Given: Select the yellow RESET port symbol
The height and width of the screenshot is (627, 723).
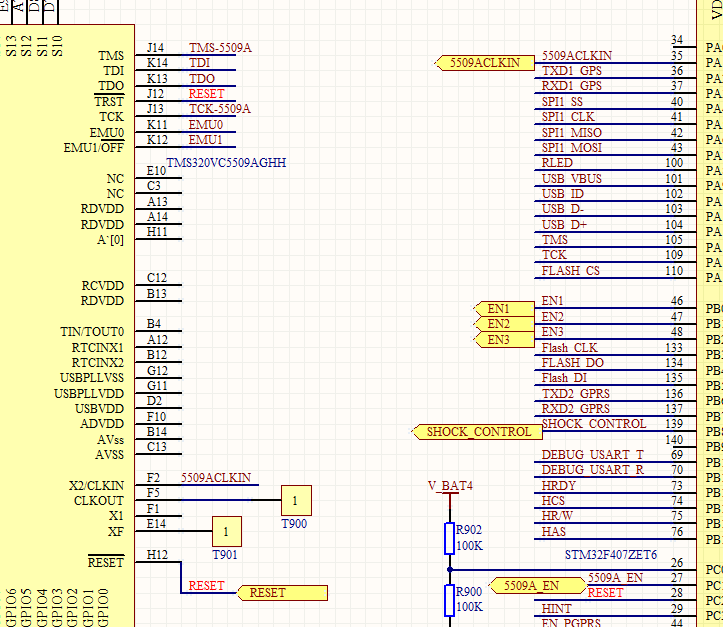Looking at the screenshot, I should coord(283,593).
